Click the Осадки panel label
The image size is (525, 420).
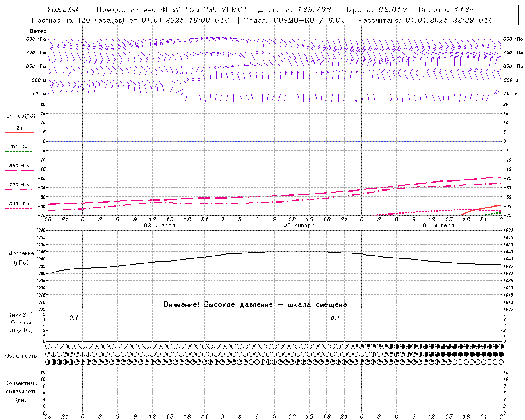point(21,322)
